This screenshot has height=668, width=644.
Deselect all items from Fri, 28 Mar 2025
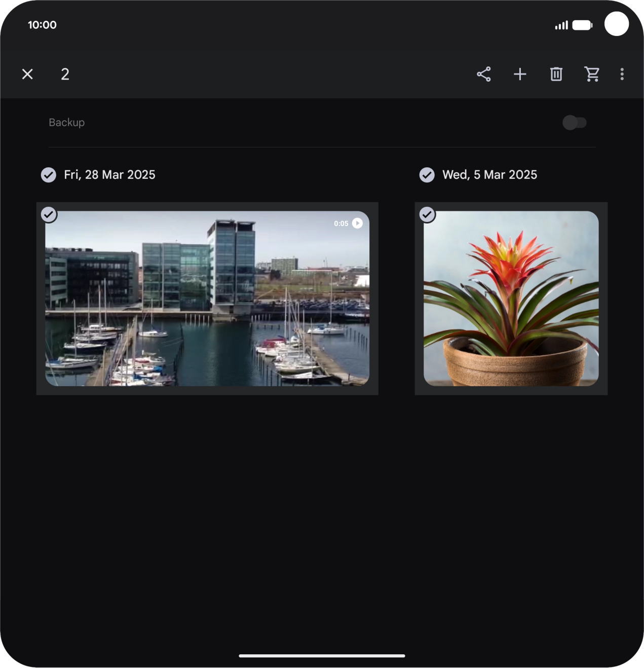click(x=49, y=175)
